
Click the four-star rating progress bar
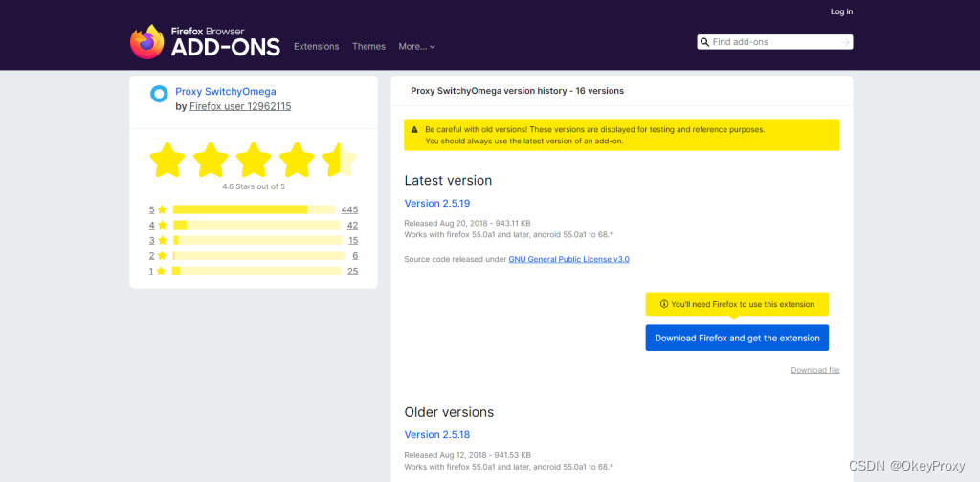(256, 225)
